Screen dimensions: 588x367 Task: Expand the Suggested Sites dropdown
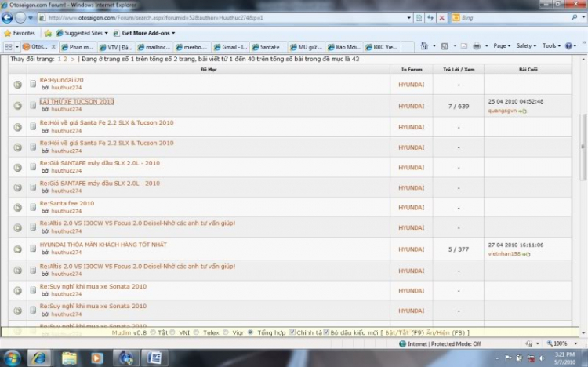(x=106, y=33)
